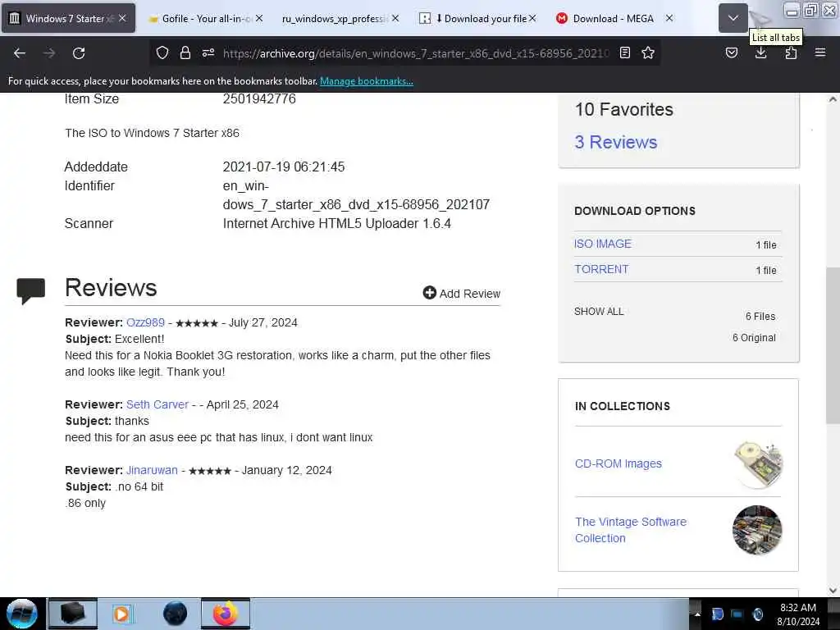The image size is (840, 630).
Task: Expand the list all tabs dropdown
Action: [733, 18]
